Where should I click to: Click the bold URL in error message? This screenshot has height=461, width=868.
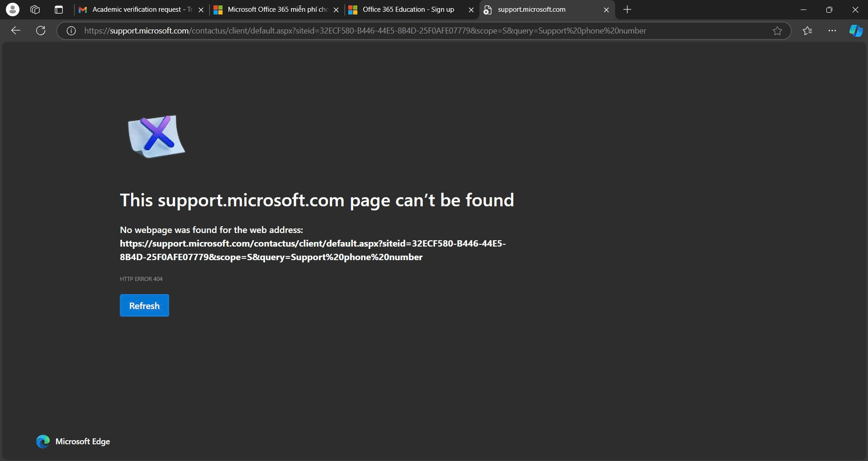[x=313, y=250]
